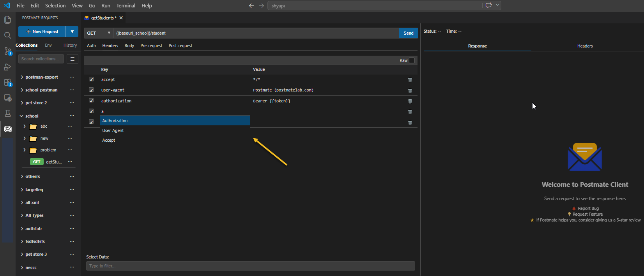
Task: Open the Terminal menu
Action: click(126, 5)
